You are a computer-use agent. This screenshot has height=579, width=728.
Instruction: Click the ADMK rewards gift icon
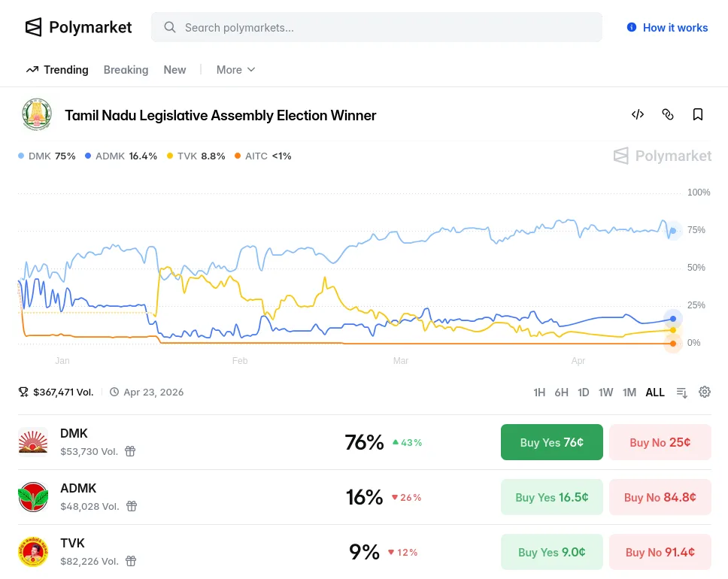coord(132,506)
